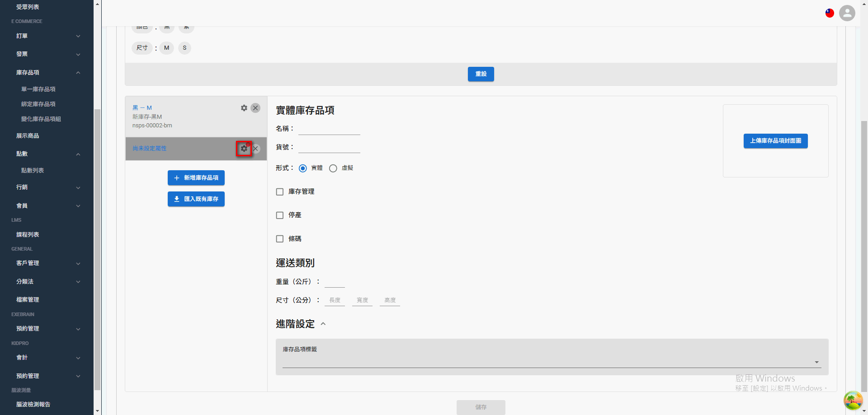Viewport: 868px width, 415px height.
Task: Click the sidebar scrollbar down arrow
Action: point(98,411)
